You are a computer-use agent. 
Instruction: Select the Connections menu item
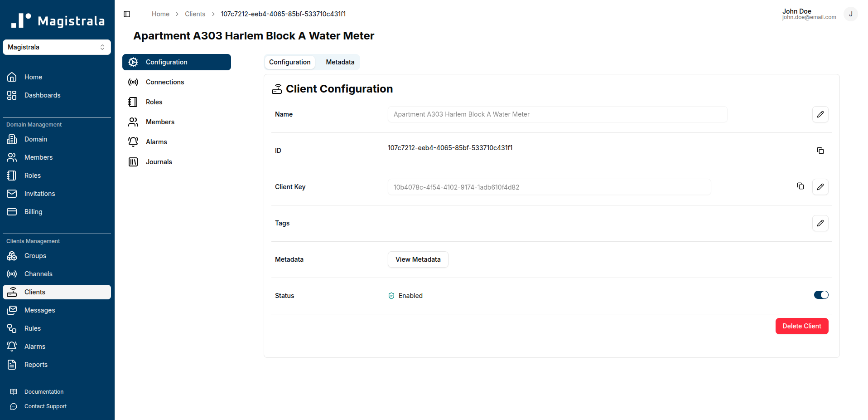[164, 82]
